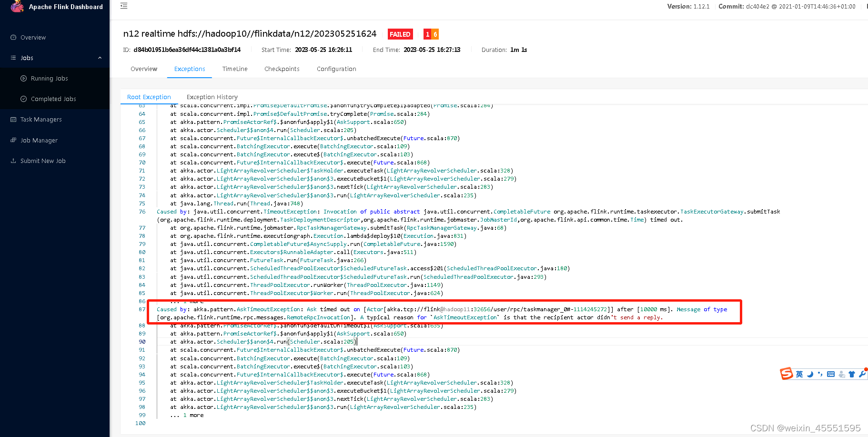This screenshot has height=437, width=868.
Task: Switch to the Checkpoints tab
Action: (282, 69)
